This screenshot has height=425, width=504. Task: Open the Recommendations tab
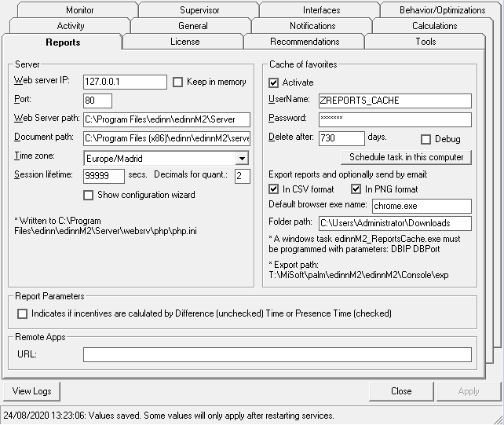tap(305, 42)
